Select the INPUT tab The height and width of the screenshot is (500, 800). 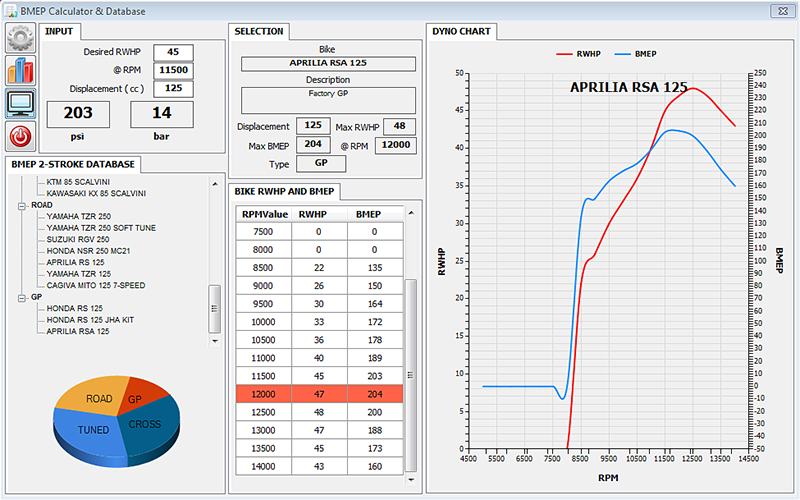point(59,31)
